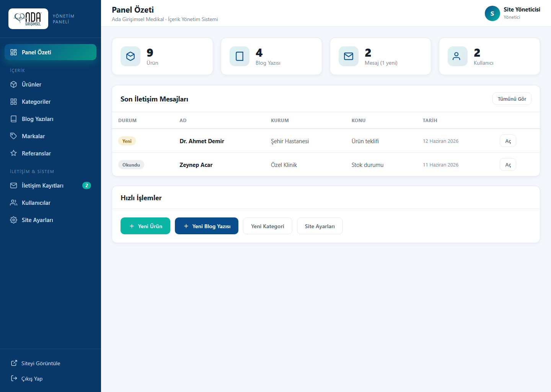Screen dimensions: 551x392
Task: Click the Kullanıcılar people icon
Action: (14, 203)
